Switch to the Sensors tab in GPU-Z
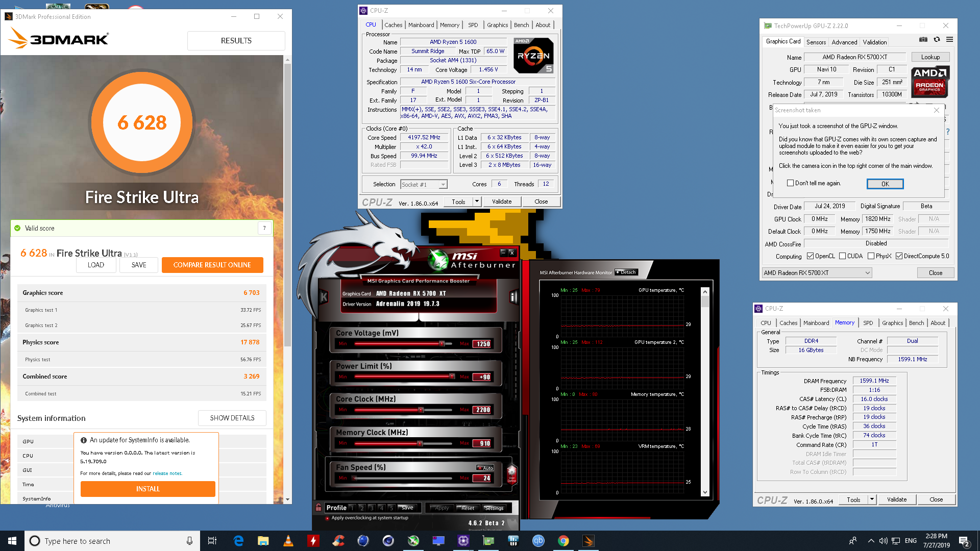Image resolution: width=980 pixels, height=551 pixels. (x=816, y=42)
